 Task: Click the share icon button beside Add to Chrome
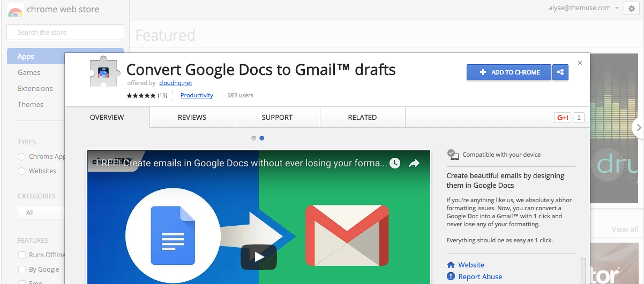(x=560, y=72)
